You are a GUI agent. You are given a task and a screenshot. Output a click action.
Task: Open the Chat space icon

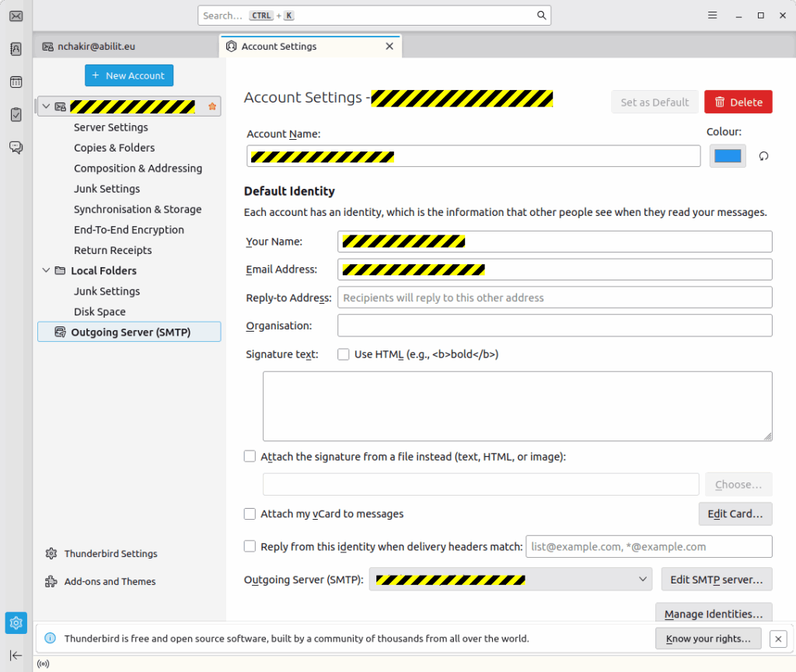coord(16,147)
